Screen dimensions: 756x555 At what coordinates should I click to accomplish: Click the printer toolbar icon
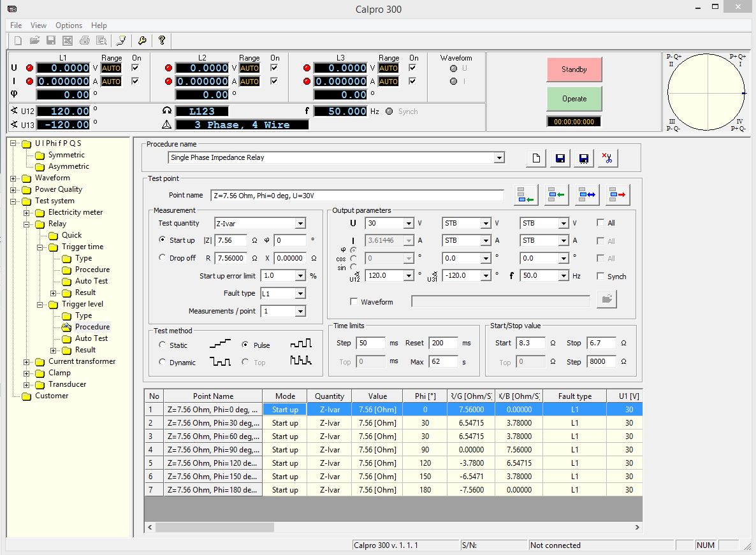point(84,41)
